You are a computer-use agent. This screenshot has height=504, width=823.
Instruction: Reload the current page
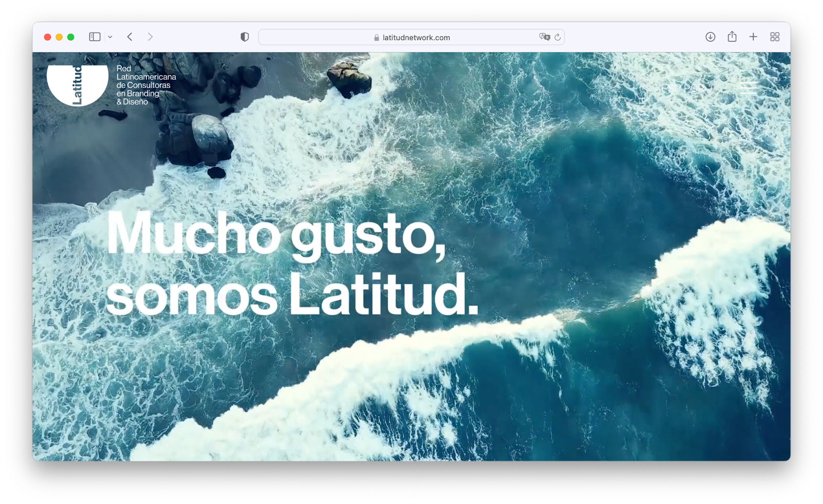[x=558, y=37]
